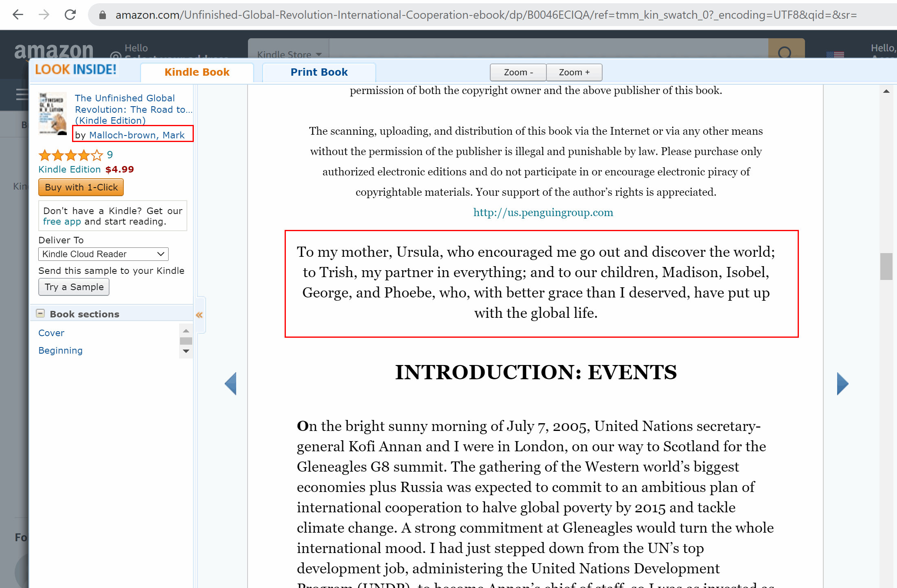
Task: Jump to the Beginning section
Action: (60, 350)
